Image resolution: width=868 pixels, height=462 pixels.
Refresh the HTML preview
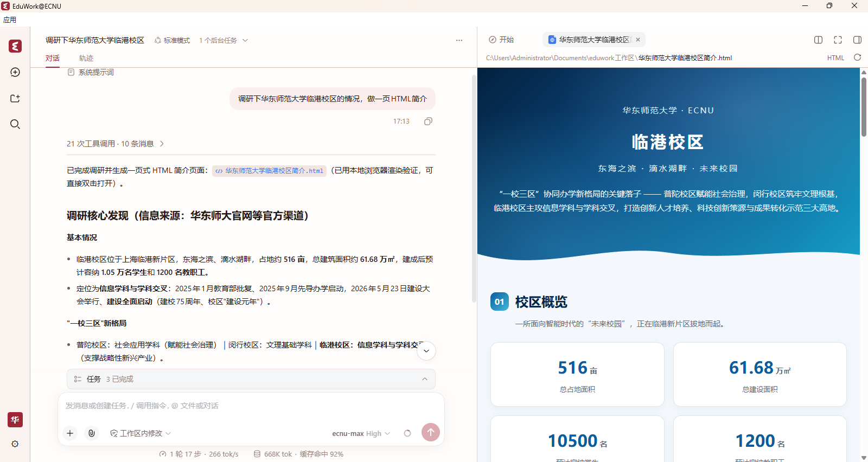pos(858,57)
